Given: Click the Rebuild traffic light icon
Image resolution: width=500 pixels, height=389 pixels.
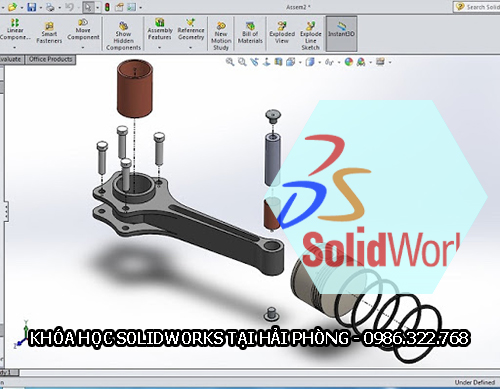Looking at the screenshot, I should pyautogui.click(x=107, y=7).
